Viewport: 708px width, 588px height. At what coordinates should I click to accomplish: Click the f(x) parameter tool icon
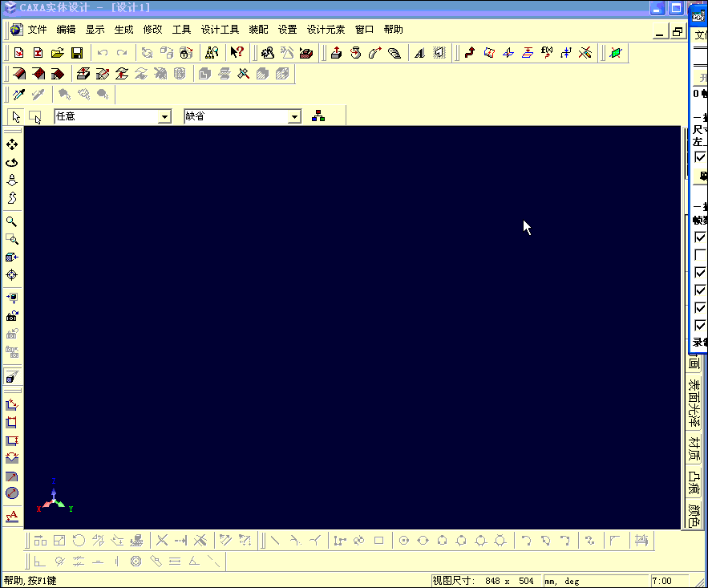[x=547, y=53]
